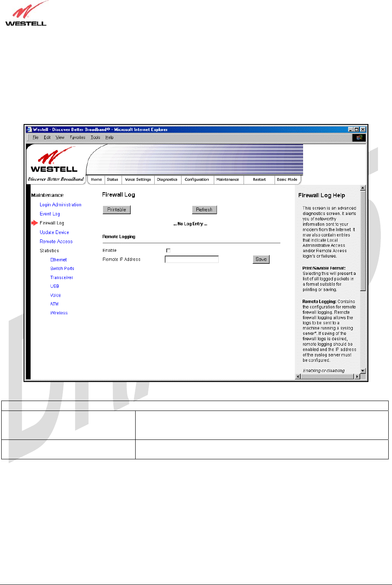The width and height of the screenshot is (392, 585).
Task: View Wireless statistics
Action: pos(59,313)
